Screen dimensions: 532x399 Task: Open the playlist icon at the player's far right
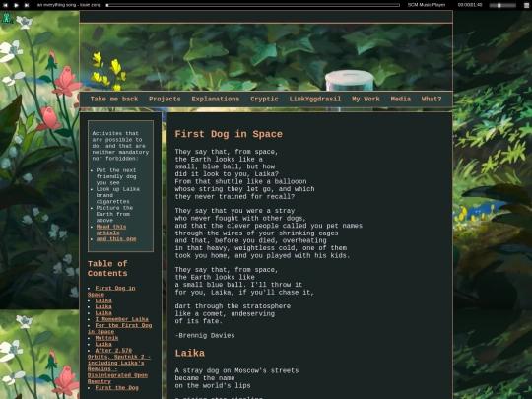[x=526, y=5]
